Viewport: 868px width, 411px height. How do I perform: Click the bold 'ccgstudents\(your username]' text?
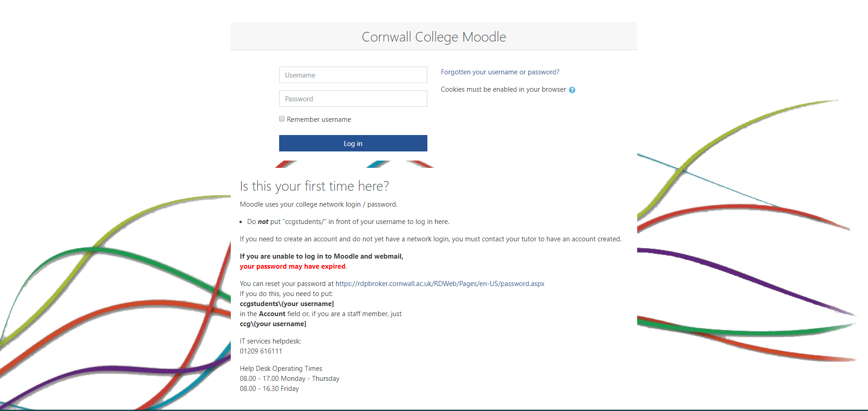[x=287, y=304]
